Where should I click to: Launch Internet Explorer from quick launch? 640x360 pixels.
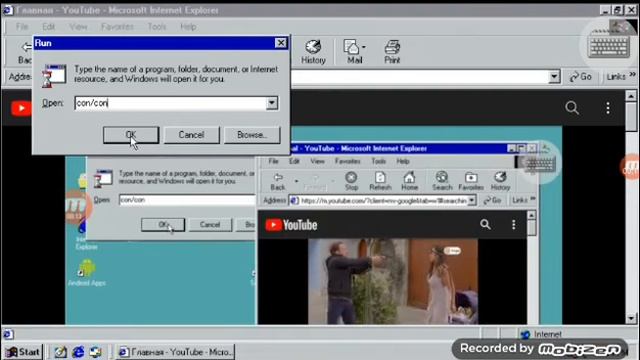[x=78, y=351]
